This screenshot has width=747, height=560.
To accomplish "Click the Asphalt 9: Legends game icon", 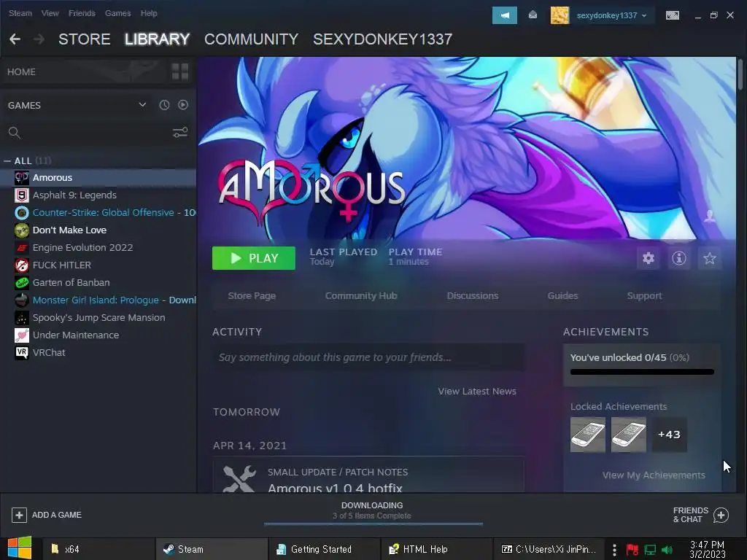I will pyautogui.click(x=21, y=195).
